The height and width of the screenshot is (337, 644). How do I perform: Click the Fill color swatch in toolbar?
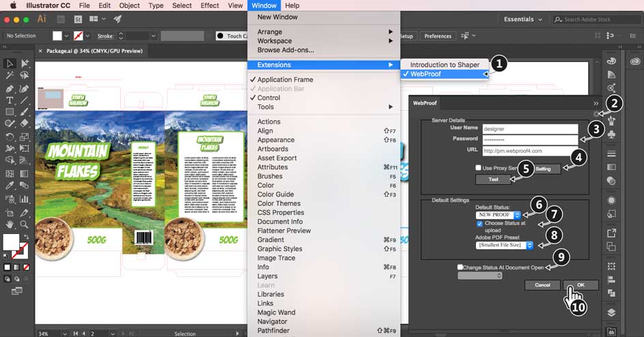10,241
